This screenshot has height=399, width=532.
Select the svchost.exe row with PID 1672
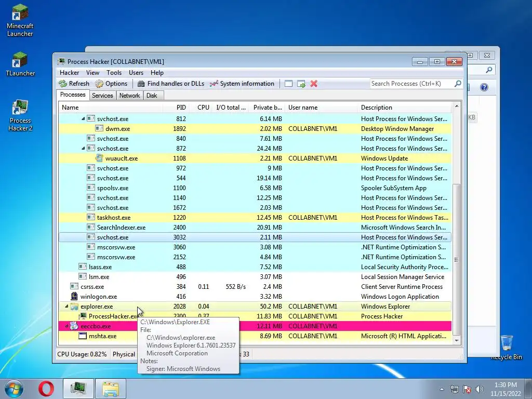(x=255, y=208)
